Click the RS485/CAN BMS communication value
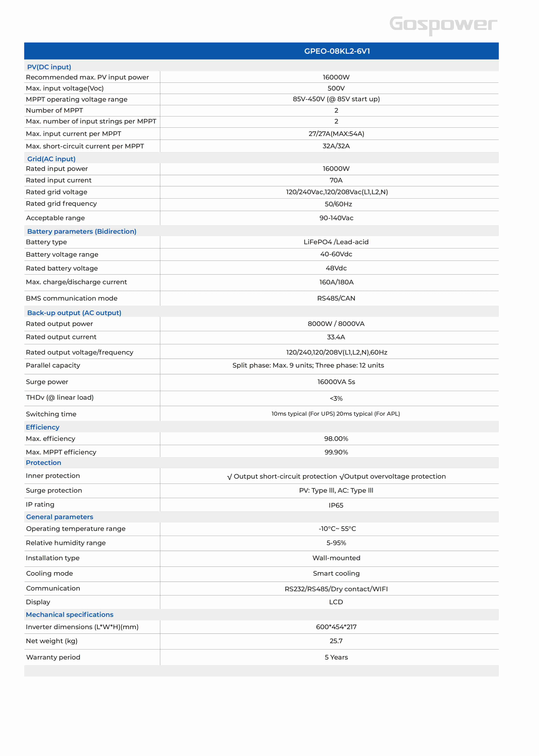539x756 pixels. tap(336, 298)
